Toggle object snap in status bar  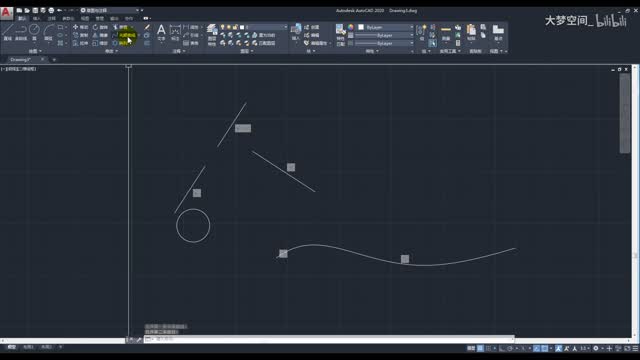point(545,348)
